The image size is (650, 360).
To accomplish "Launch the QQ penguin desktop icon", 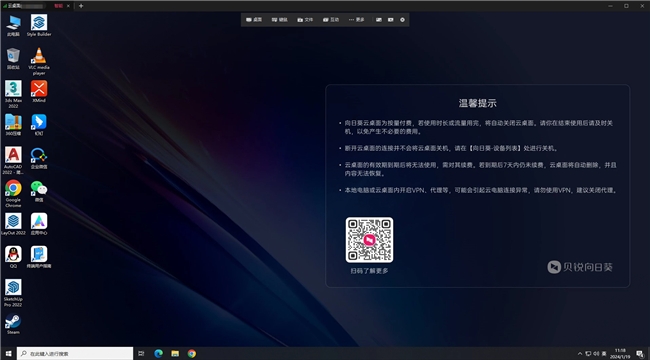I will point(13,257).
